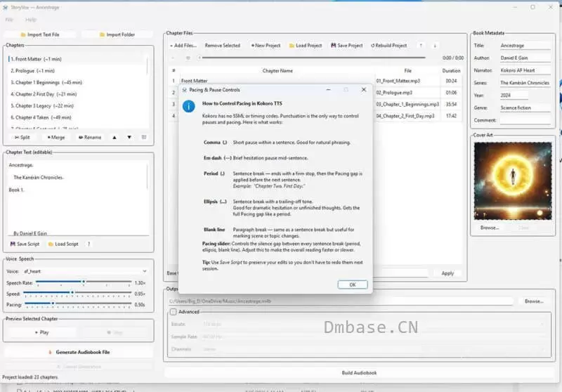
Task: Open the File menu
Action: pyautogui.click(x=9, y=20)
